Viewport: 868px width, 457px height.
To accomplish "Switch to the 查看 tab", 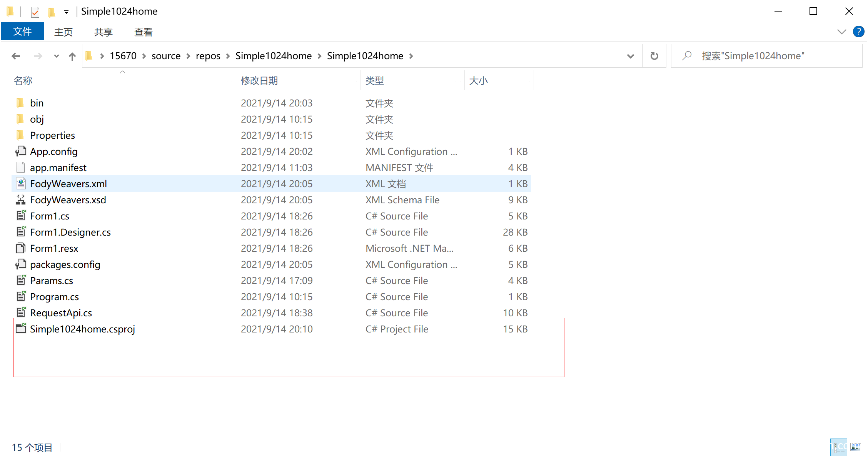I will [143, 32].
